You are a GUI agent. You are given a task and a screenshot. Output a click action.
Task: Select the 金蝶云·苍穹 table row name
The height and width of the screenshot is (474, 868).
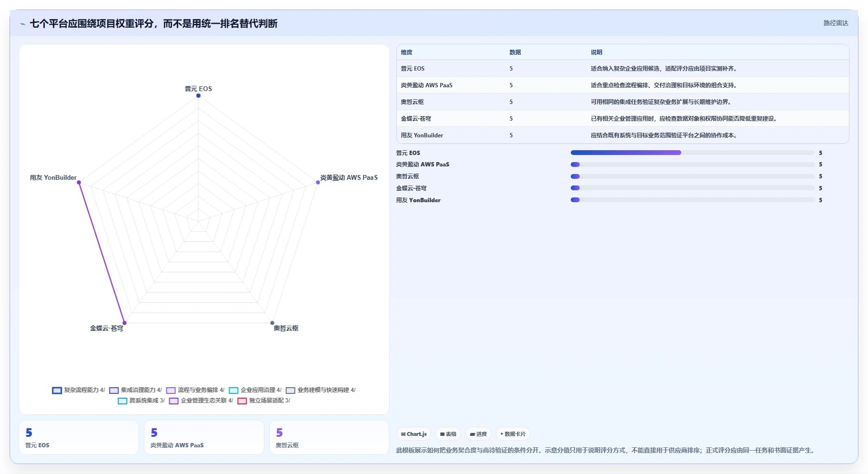[416, 119]
